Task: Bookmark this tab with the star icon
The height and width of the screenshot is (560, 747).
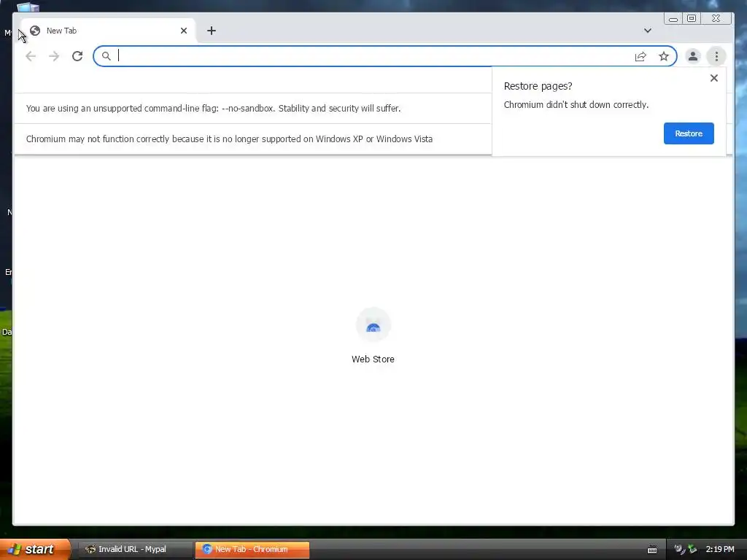Action: pos(664,57)
